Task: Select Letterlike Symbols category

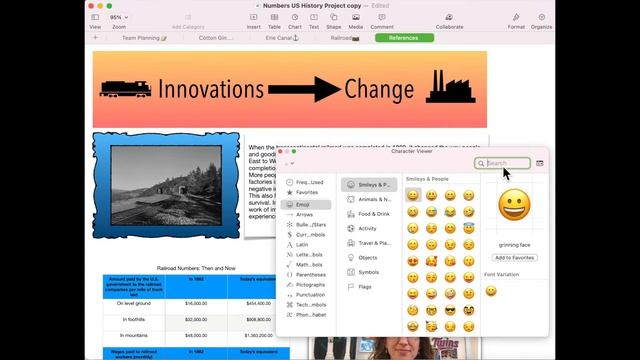Action: [305, 255]
